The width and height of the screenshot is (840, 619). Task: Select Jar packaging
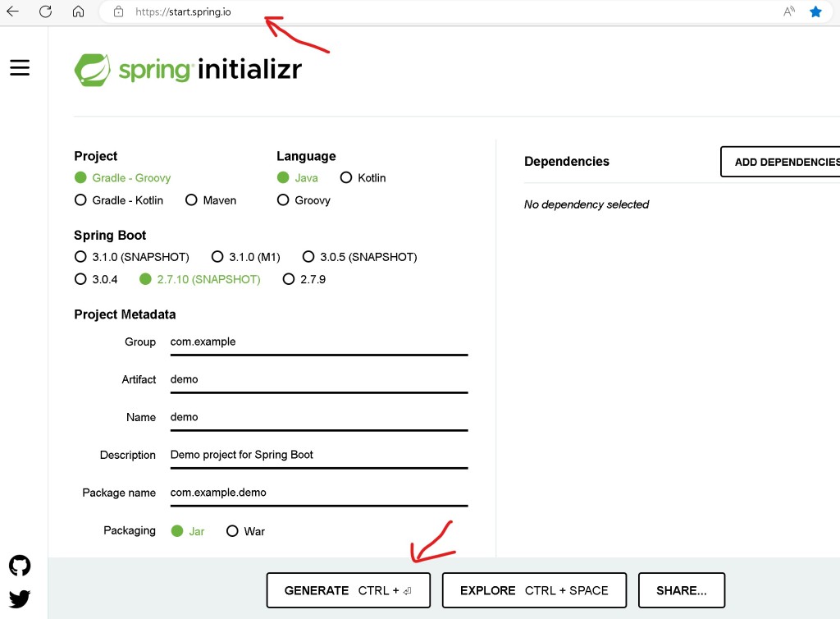pyautogui.click(x=188, y=531)
